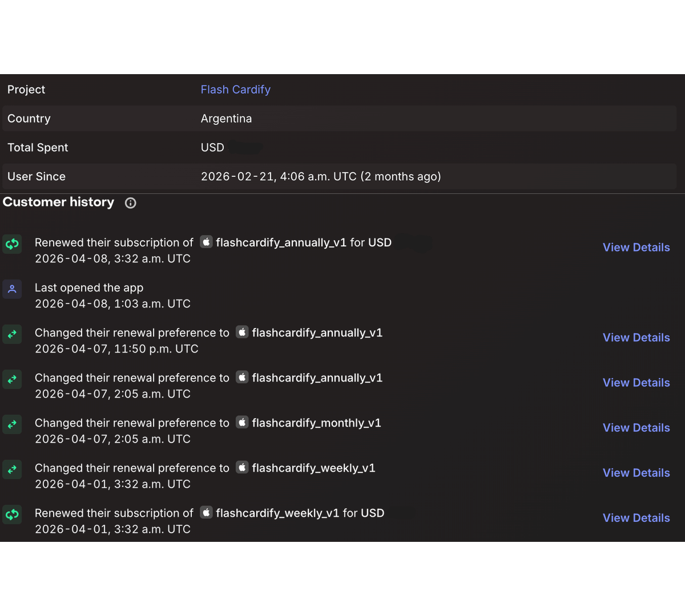This screenshot has width=685, height=616.
Task: Click the Customer history info icon
Action: [x=131, y=203]
